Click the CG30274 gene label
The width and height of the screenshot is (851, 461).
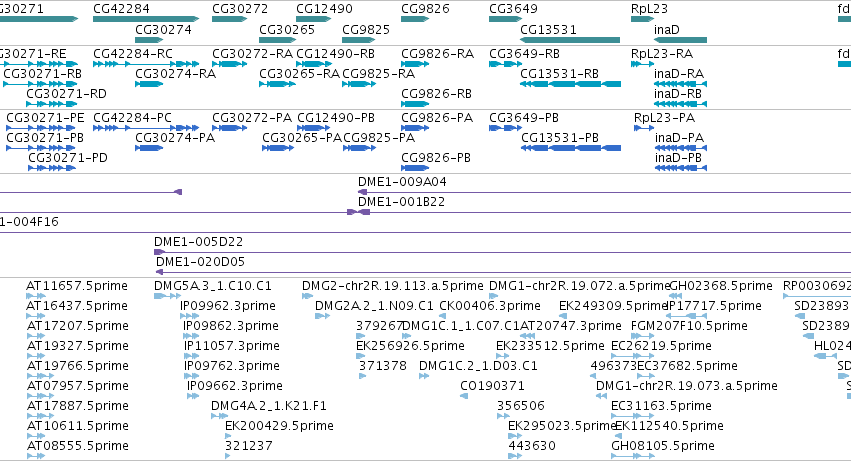pyautogui.click(x=163, y=29)
